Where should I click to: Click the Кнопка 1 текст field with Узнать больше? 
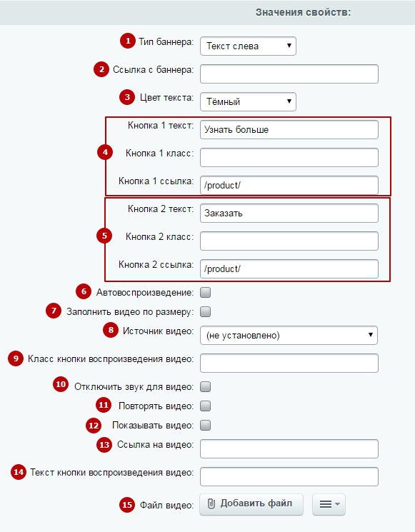point(289,129)
